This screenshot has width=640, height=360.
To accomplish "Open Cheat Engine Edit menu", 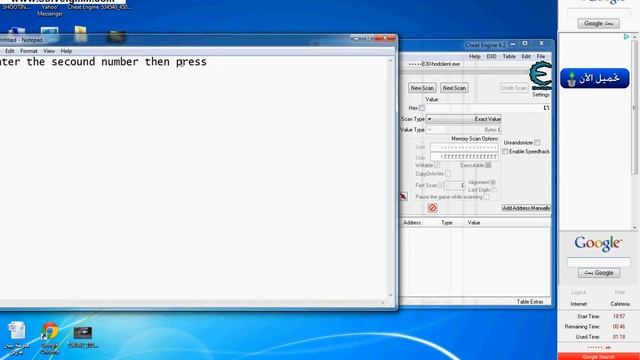I will [526, 56].
